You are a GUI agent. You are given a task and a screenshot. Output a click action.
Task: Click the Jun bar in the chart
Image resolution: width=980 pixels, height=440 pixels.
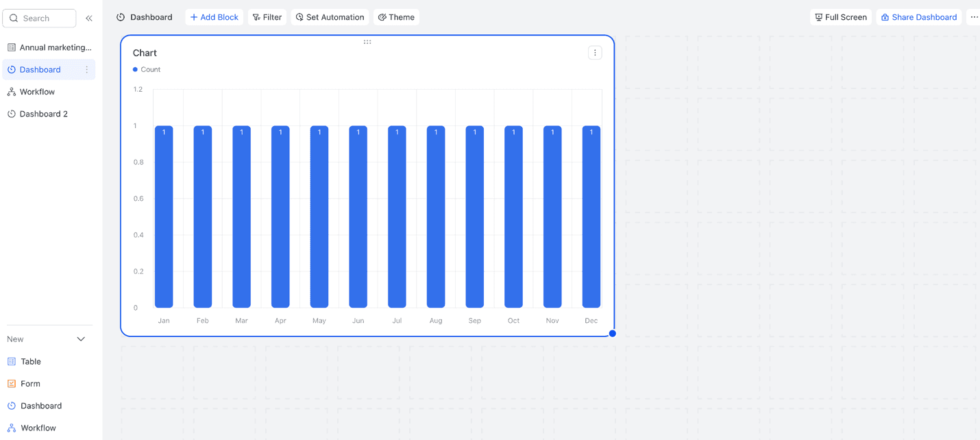pos(358,217)
